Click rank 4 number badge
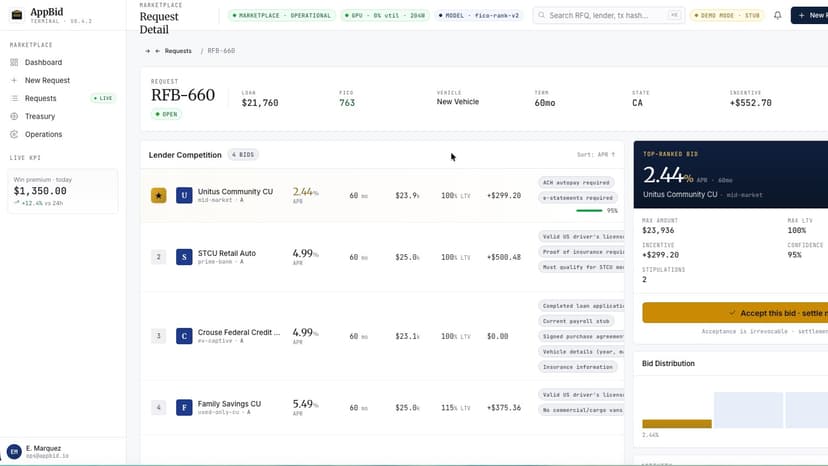The width and height of the screenshot is (828, 466). [x=158, y=407]
